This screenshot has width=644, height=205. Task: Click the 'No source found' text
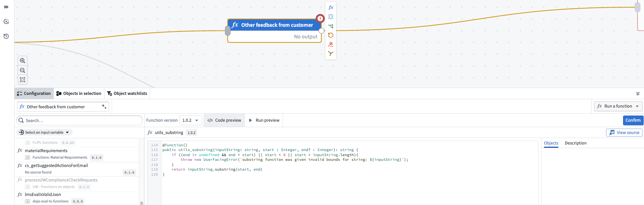click(38, 172)
